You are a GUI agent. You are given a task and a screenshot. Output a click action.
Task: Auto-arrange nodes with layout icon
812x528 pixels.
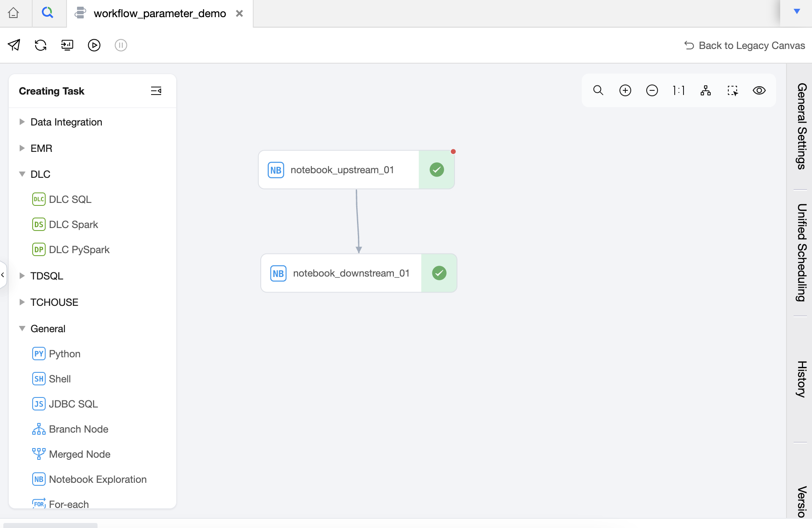705,90
